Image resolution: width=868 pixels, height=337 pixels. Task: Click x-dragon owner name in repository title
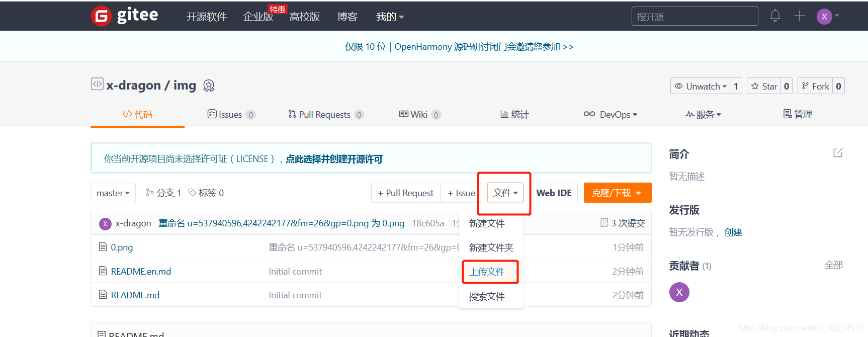134,85
